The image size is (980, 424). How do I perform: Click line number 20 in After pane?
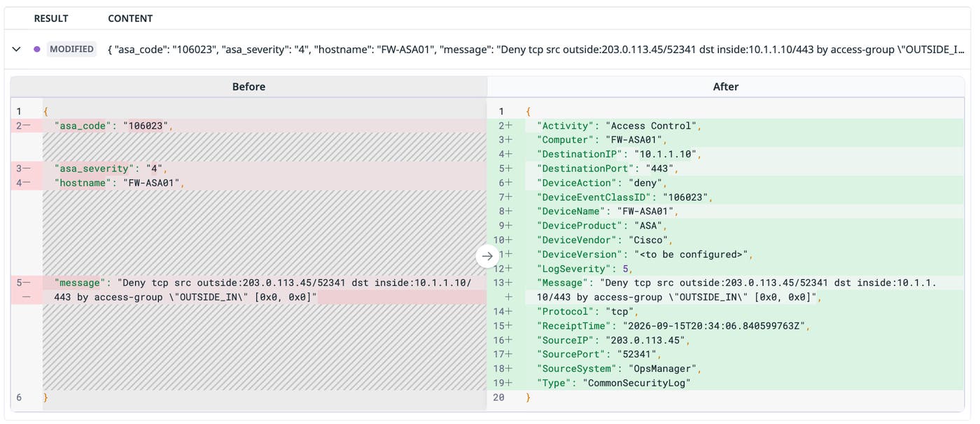tap(498, 397)
